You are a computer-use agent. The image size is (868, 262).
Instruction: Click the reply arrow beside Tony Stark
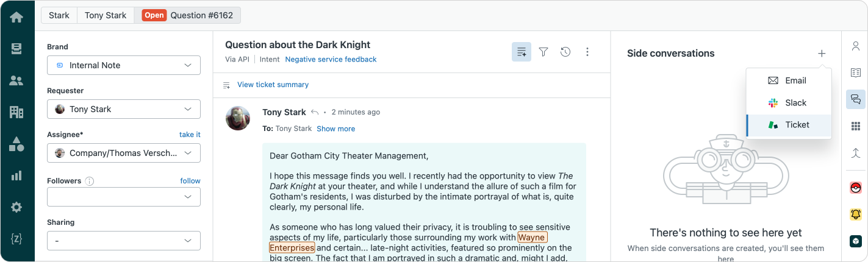[x=315, y=112]
